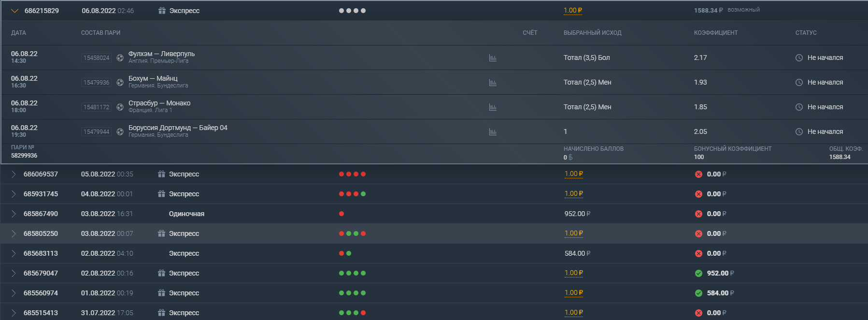Click stake 1.00 ₽ link on bet 686069537
Viewport: 868px width, 320px height.
pos(574,174)
